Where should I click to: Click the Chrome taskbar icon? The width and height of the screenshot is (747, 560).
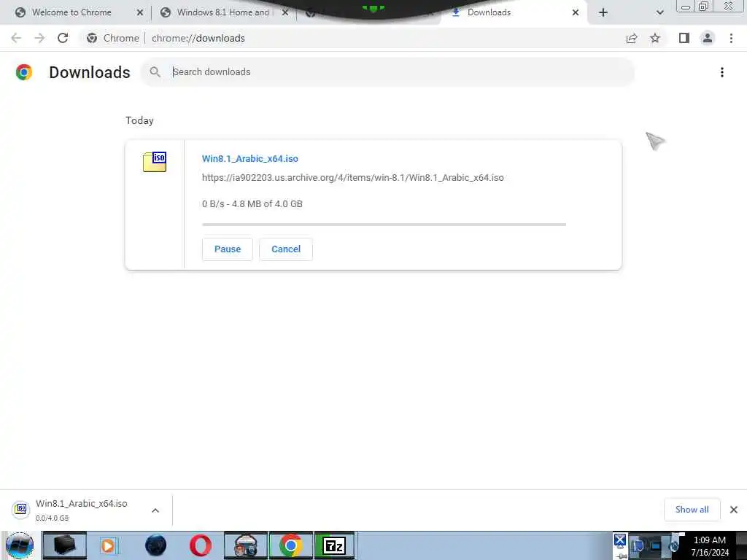click(290, 545)
